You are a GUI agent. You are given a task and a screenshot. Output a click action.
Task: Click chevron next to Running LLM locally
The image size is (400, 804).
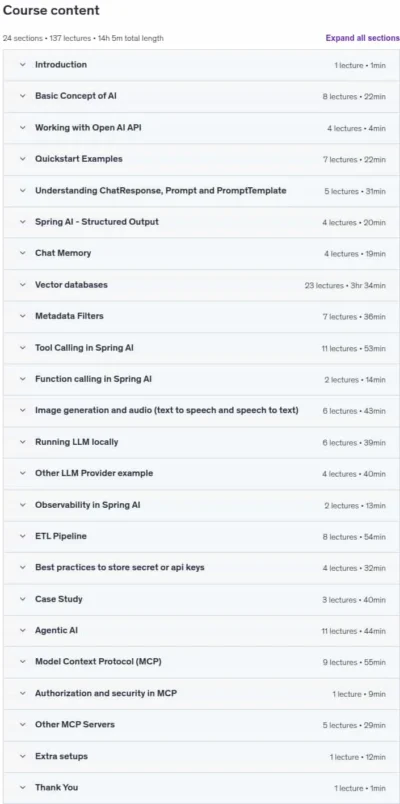[x=23, y=442]
